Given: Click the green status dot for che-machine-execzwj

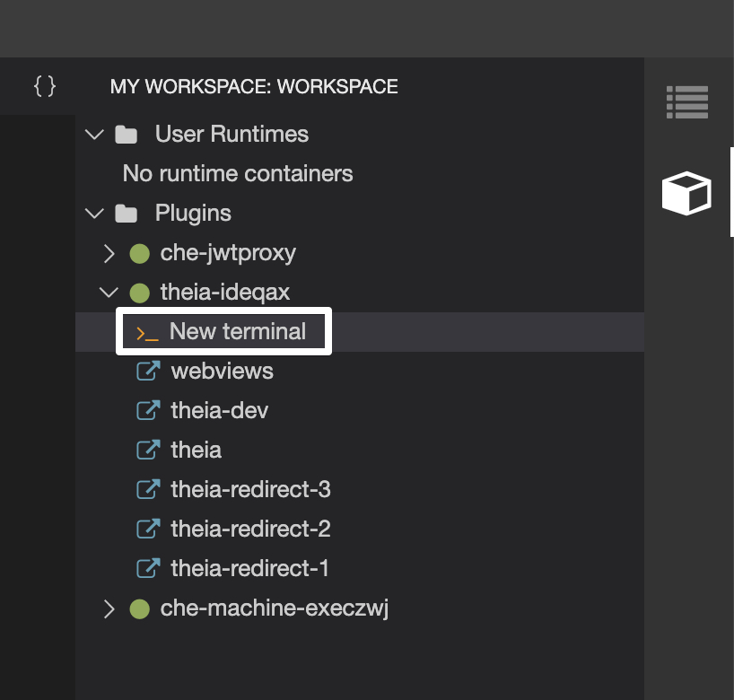Looking at the screenshot, I should (139, 608).
